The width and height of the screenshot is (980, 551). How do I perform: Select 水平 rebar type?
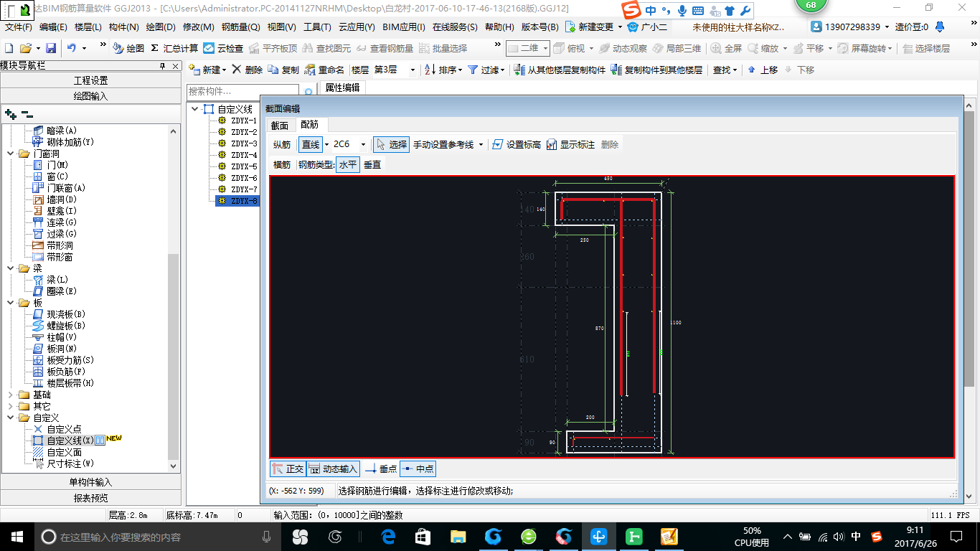pos(348,164)
